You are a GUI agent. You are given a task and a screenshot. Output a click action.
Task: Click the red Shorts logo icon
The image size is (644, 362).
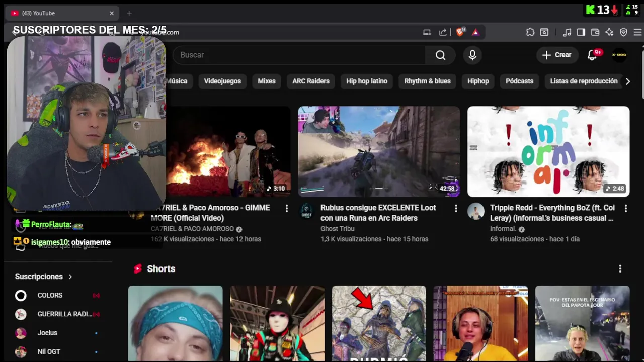coord(138,269)
